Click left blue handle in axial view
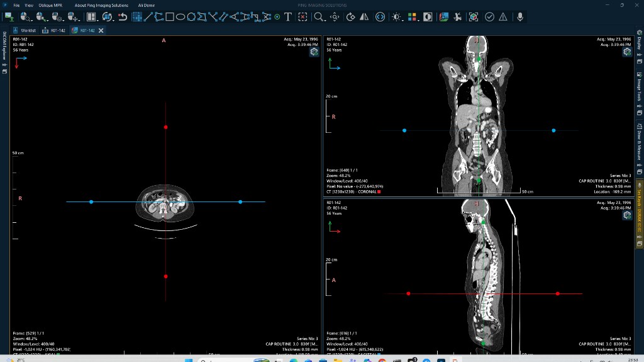Image resolution: width=644 pixels, height=362 pixels. tap(91, 202)
